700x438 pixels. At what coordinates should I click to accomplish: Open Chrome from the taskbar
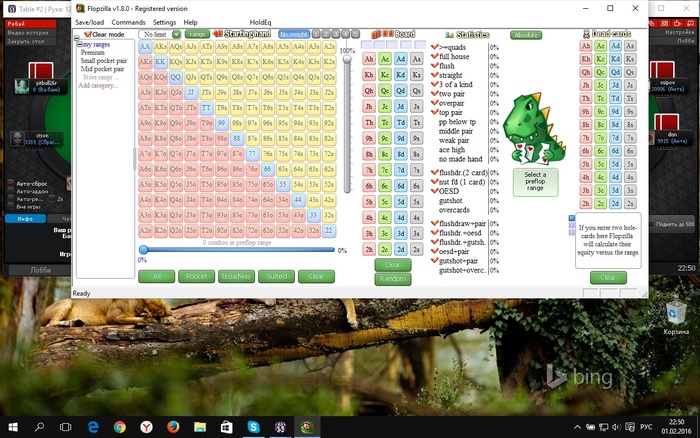tap(119, 427)
